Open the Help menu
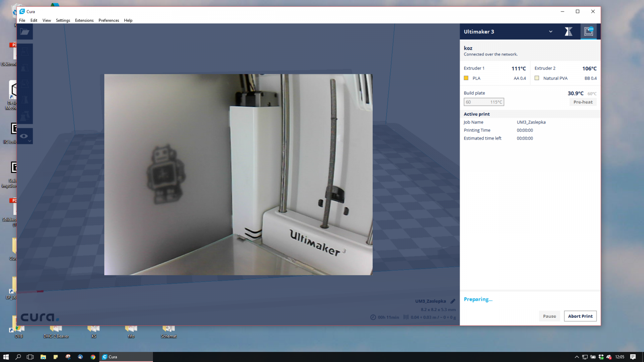The image size is (644, 362). coord(128,20)
